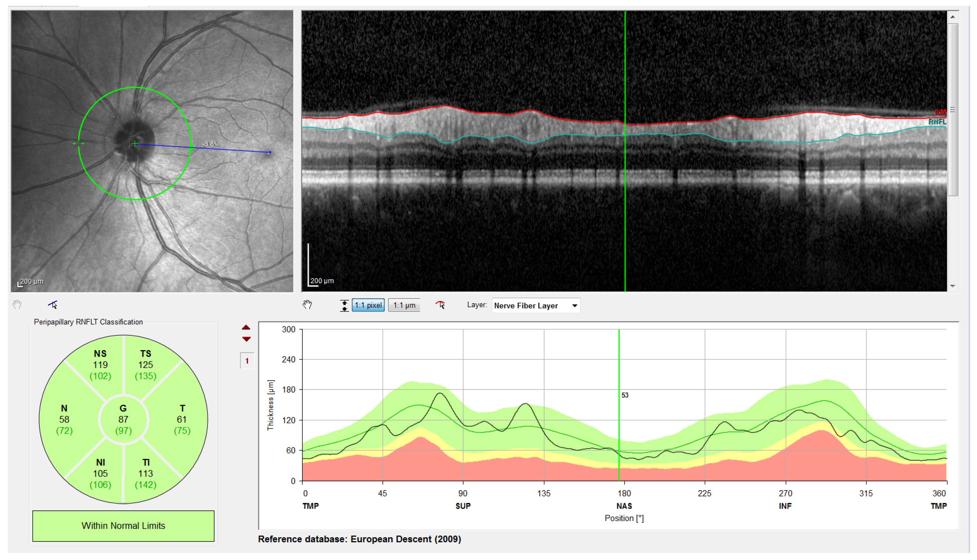Click the vertical fit-to-height icon
977x560 pixels.
click(x=344, y=305)
